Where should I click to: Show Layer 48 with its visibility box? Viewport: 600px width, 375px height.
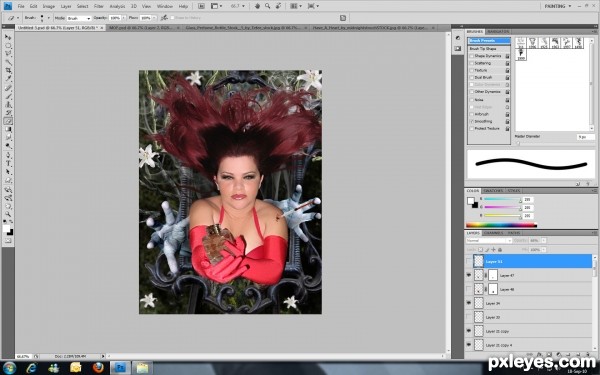(x=469, y=289)
